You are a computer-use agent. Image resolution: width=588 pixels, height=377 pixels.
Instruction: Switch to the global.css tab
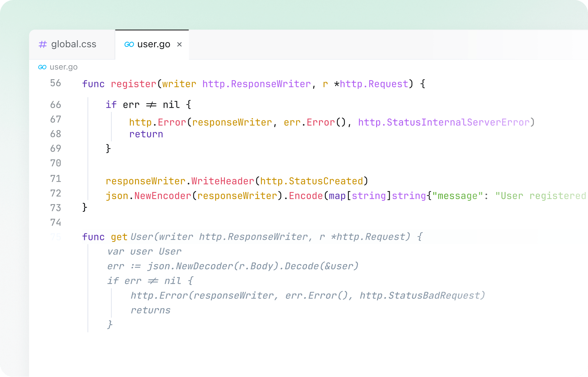coord(73,44)
